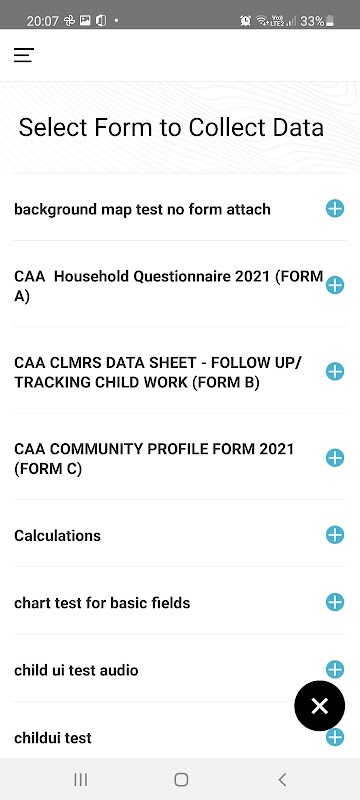Close form picker with black X button

(320, 706)
